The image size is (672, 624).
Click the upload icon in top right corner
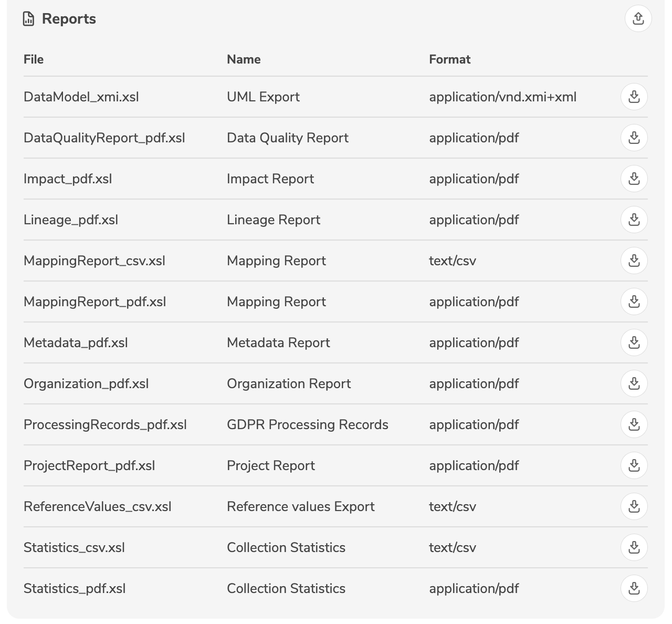638,18
